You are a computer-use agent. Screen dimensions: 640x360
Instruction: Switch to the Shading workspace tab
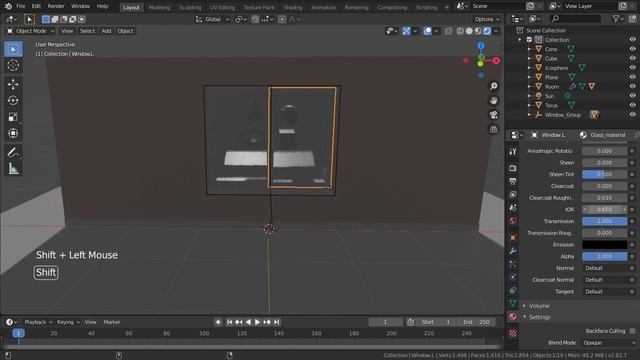[x=293, y=7]
